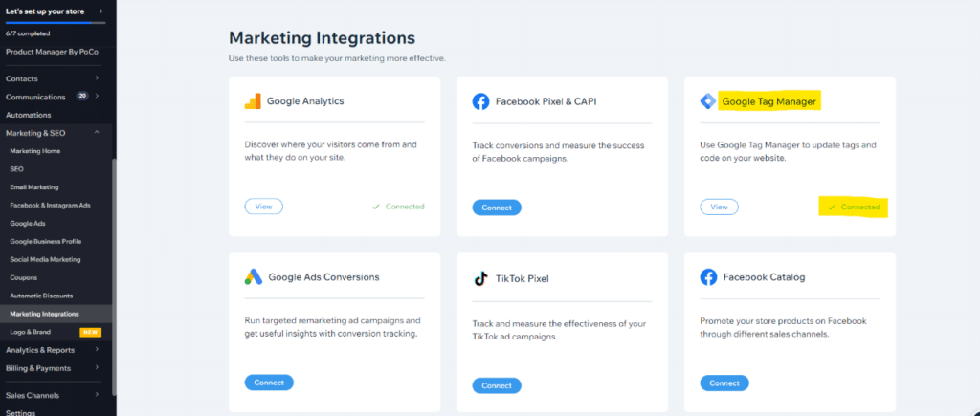Open Logo & Brand sidebar item
The image size is (980, 416).
pos(30,332)
